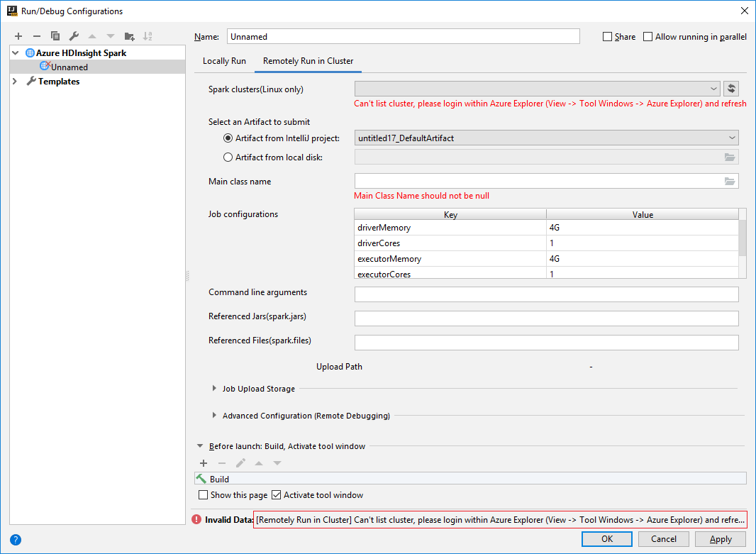Image resolution: width=756 pixels, height=554 pixels.
Task: Select the Artifact from local disk option
Action: tap(228, 157)
